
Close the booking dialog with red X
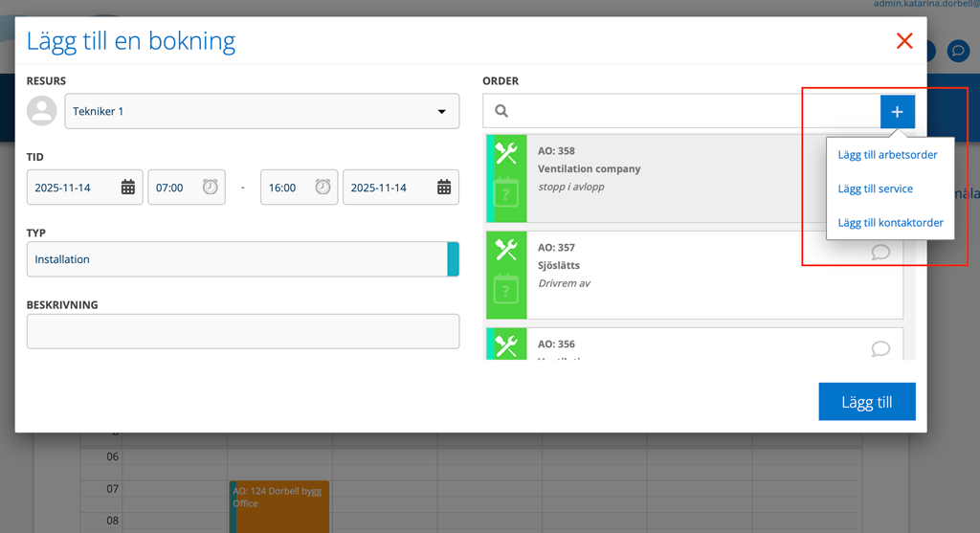coord(903,41)
